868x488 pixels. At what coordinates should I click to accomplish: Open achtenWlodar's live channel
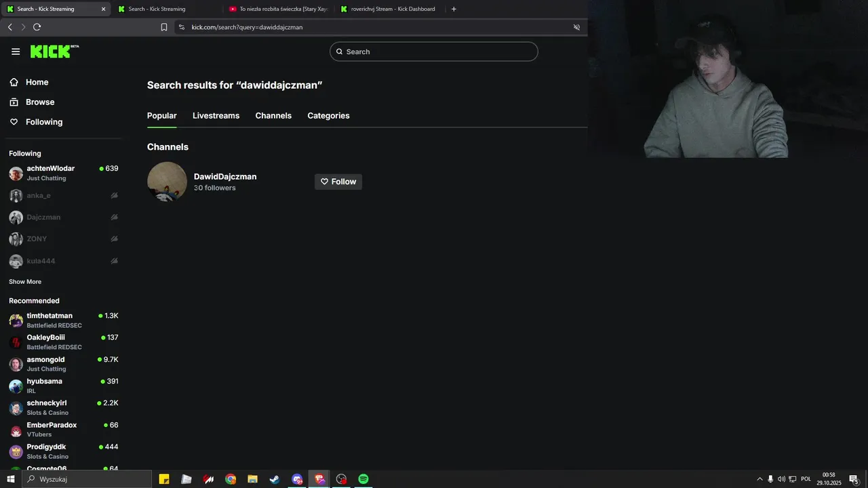tap(64, 174)
